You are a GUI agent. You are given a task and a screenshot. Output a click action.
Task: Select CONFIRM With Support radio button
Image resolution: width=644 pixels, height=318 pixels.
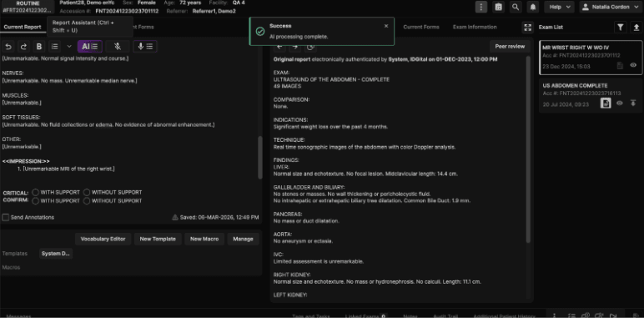click(x=36, y=201)
